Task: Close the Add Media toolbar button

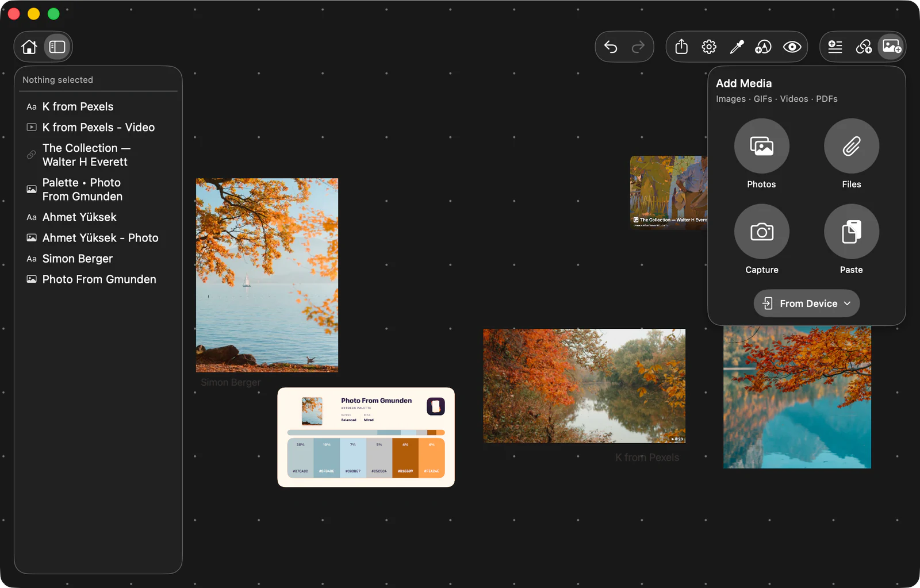Action: click(x=892, y=47)
